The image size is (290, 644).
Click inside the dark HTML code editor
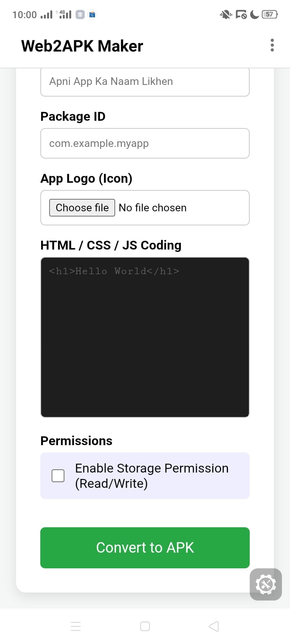pyautogui.click(x=145, y=337)
